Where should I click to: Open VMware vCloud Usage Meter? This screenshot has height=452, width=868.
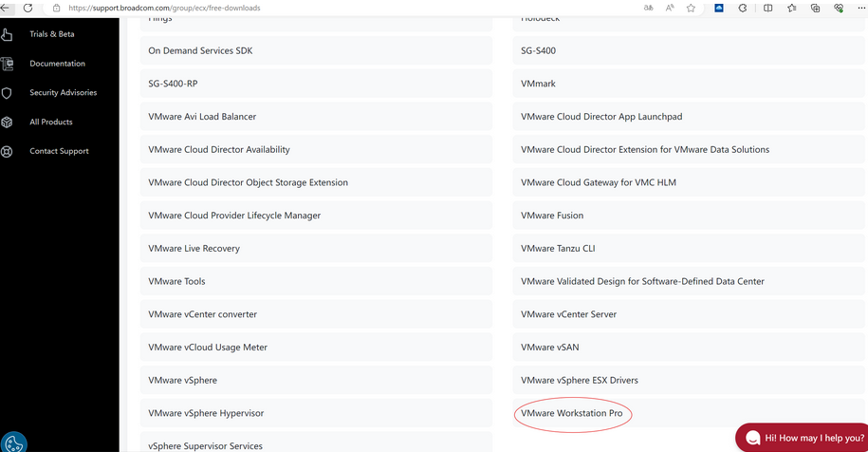[x=316, y=348]
